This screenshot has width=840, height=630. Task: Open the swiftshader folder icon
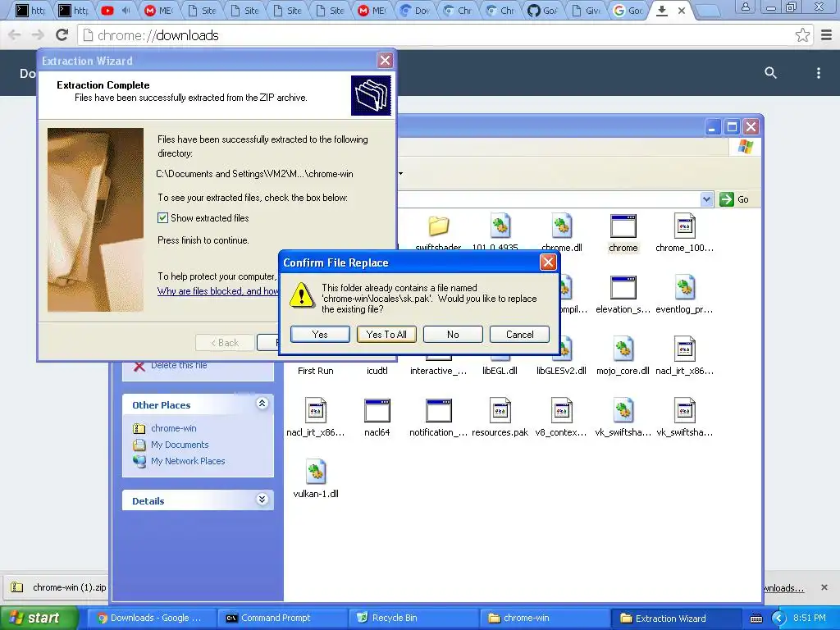pos(438,226)
